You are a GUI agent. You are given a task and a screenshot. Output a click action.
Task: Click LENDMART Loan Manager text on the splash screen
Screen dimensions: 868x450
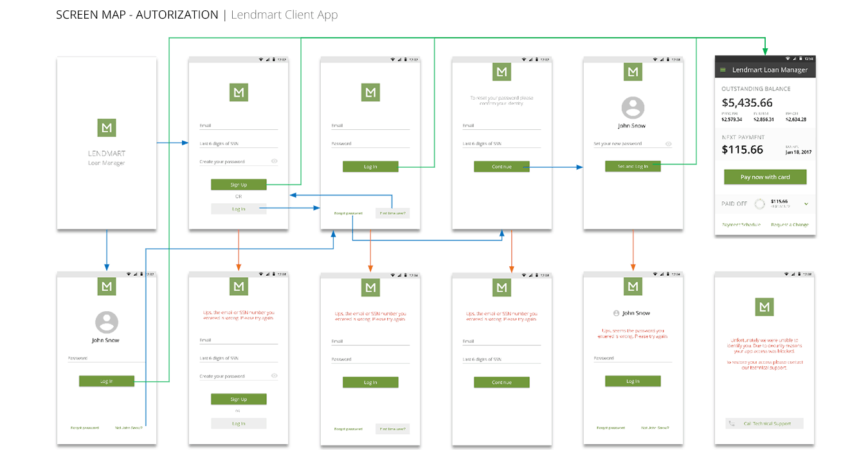(x=107, y=158)
